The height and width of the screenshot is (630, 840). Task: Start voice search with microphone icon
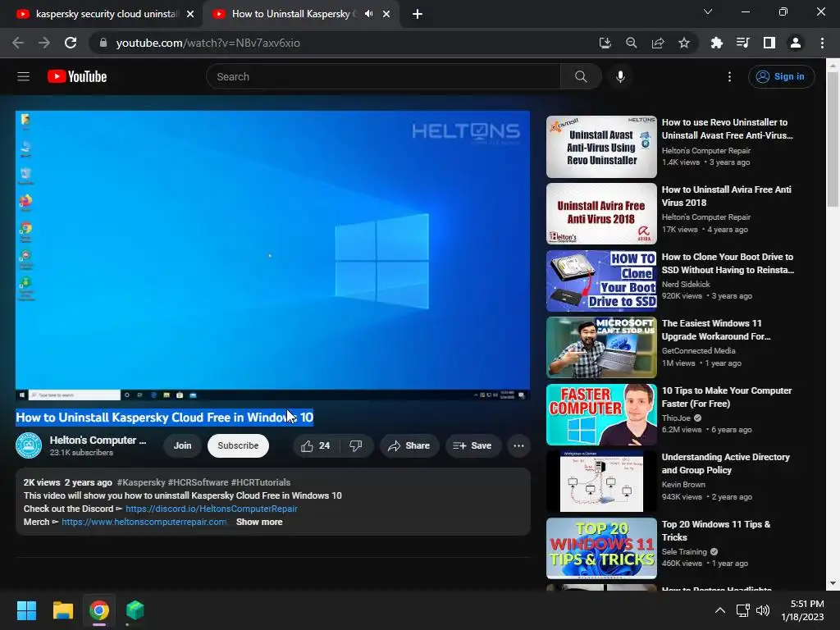pos(620,76)
